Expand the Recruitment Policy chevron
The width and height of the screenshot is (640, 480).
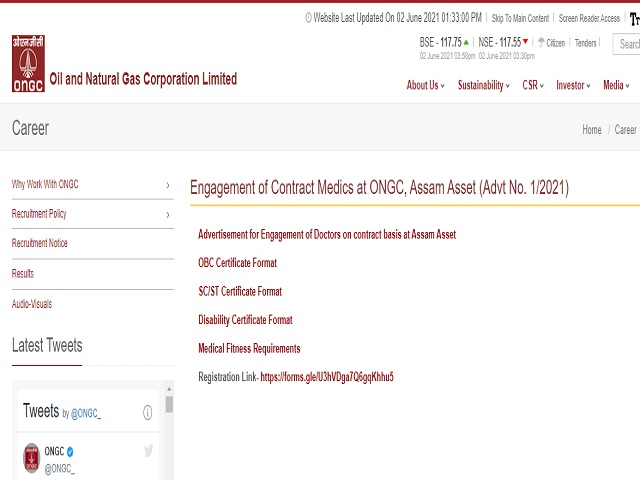tap(168, 214)
